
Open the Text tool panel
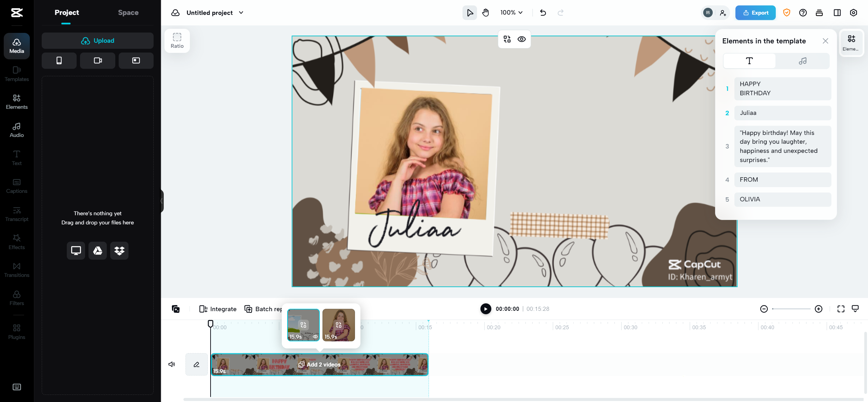[x=16, y=158]
